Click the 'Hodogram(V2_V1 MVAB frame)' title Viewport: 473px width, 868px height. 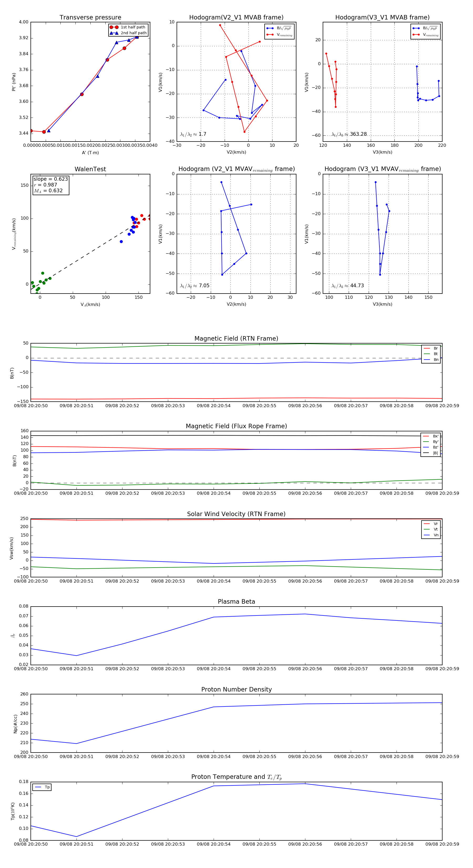[x=236, y=18]
